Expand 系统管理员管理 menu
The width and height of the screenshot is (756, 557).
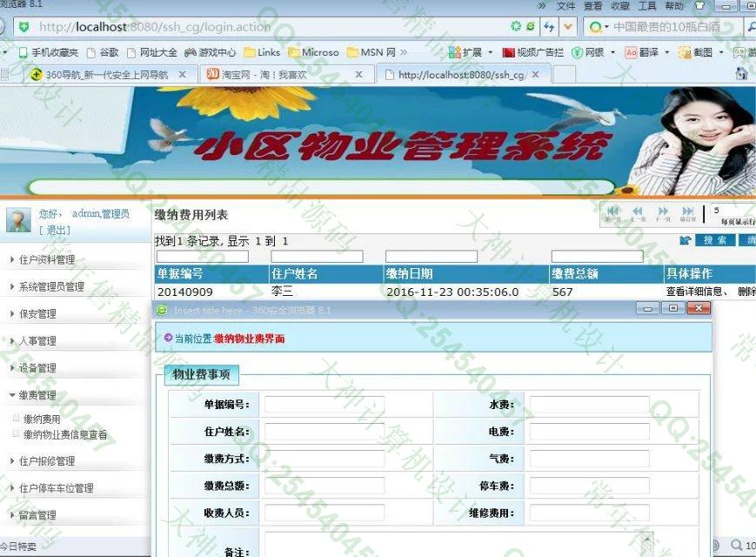tap(51, 287)
